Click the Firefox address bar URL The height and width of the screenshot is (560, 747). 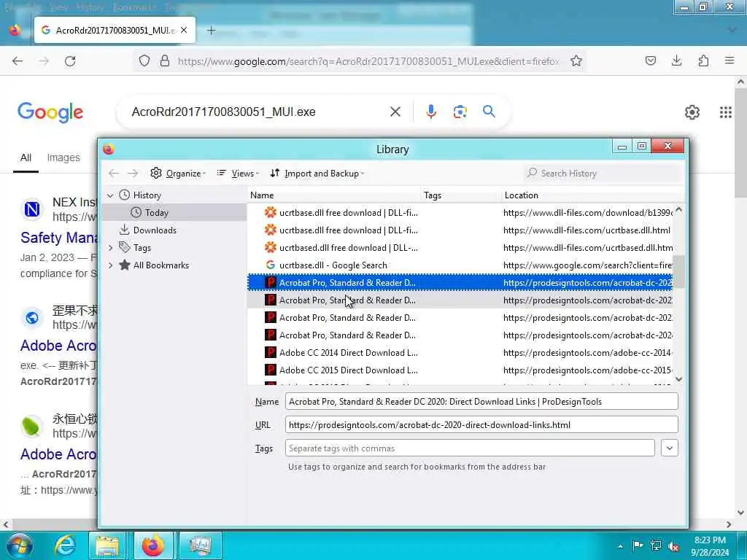point(368,61)
